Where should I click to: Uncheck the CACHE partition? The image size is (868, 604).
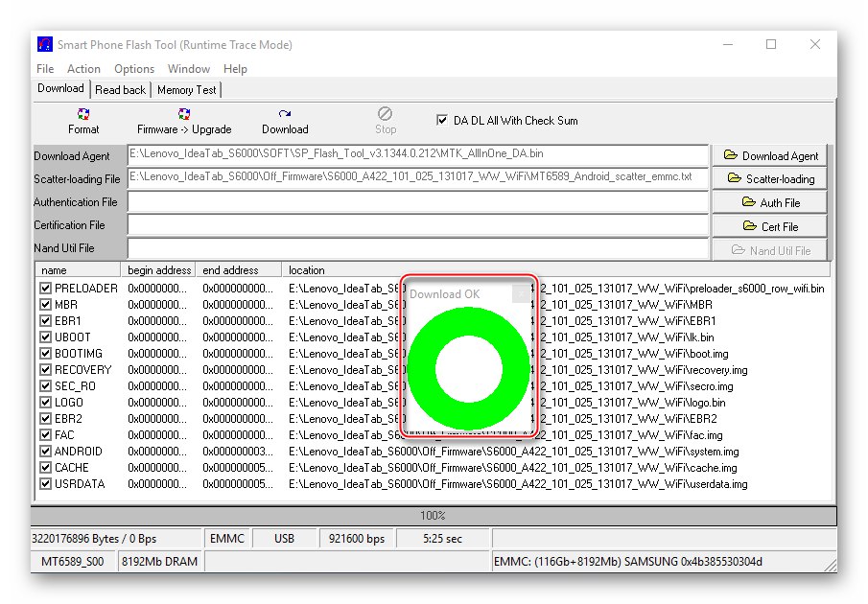(46, 467)
